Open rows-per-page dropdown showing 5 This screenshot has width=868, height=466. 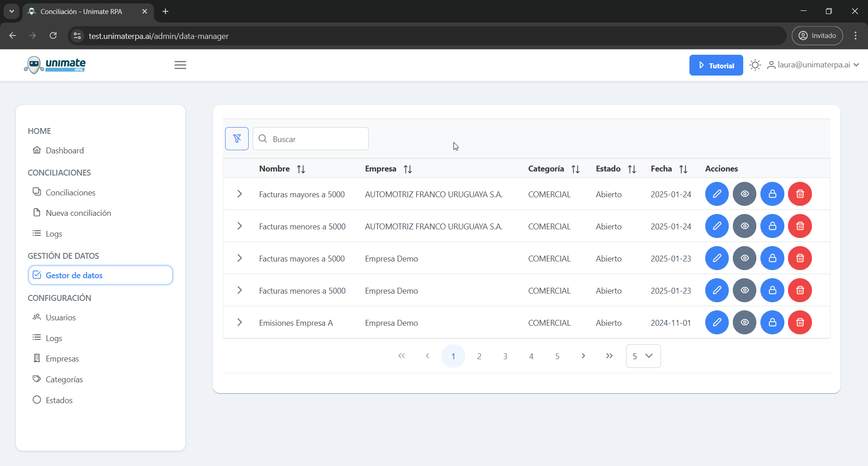coord(643,356)
